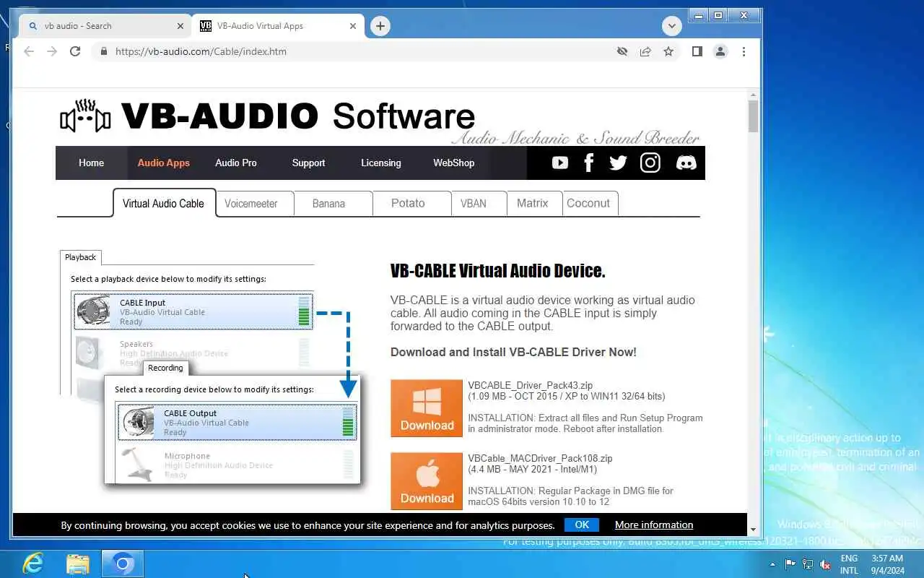Click the VBCABLE_Driver_Pack43.zip file name
The height and width of the screenshot is (578, 924).
[530, 386]
